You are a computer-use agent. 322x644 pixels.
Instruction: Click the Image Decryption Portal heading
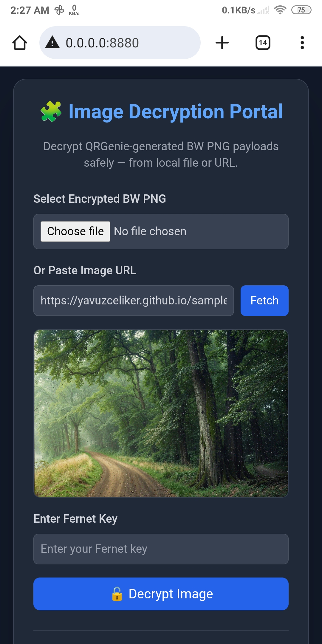pos(175,112)
